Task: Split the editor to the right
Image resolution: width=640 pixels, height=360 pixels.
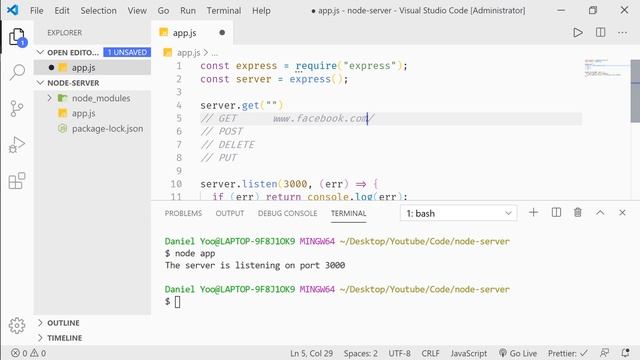Action: click(600, 32)
